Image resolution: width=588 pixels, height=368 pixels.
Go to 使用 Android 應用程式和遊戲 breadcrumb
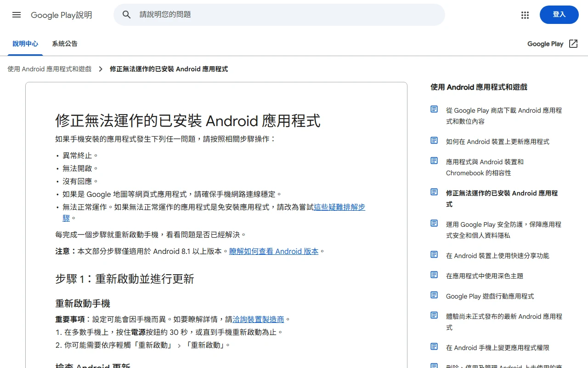[50, 69]
